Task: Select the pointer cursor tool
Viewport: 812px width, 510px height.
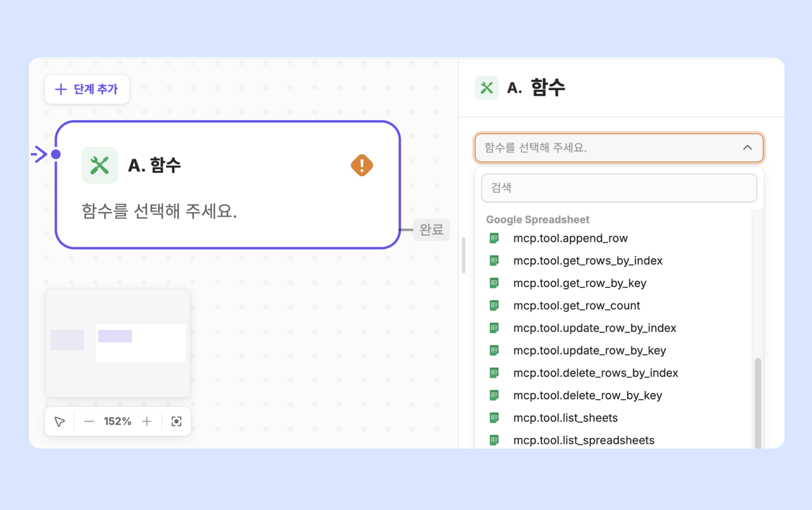Action: tap(60, 422)
